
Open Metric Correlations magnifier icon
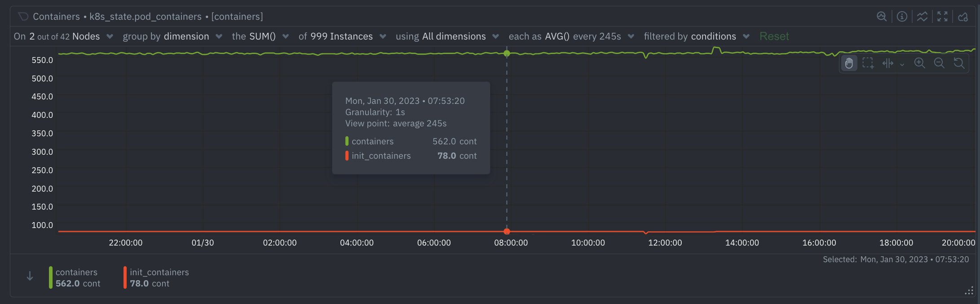pyautogui.click(x=881, y=17)
